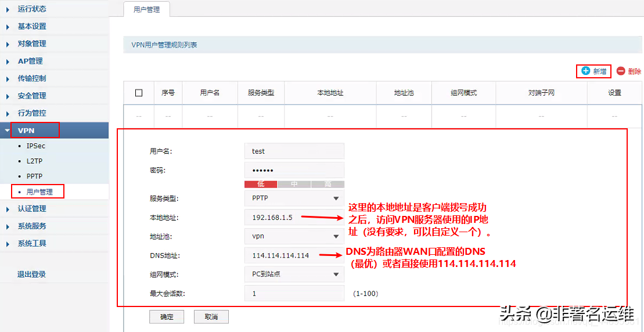Image resolution: width=644 pixels, height=332 pixels.
Task: Click the blue plus icon for 新增
Action: (586, 71)
